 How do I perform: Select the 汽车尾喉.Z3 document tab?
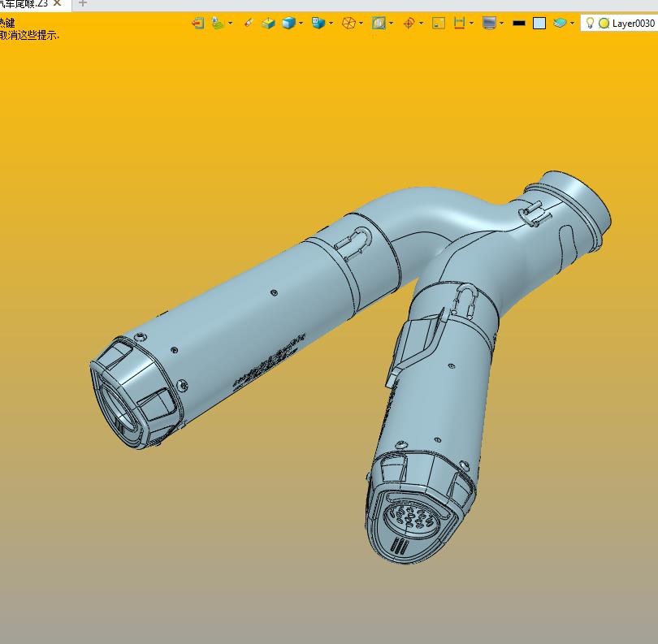click(24, 4)
